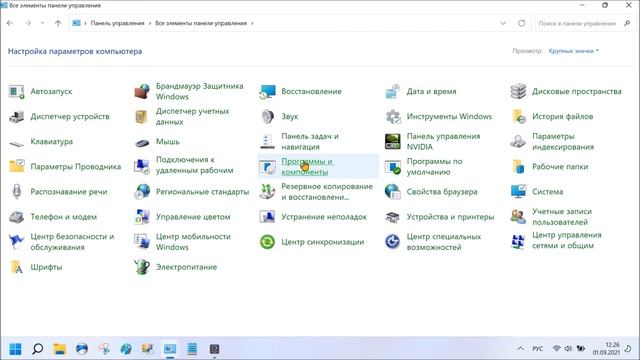The width and height of the screenshot is (640, 360).
Task: Open История файлов icon
Action: point(518,116)
